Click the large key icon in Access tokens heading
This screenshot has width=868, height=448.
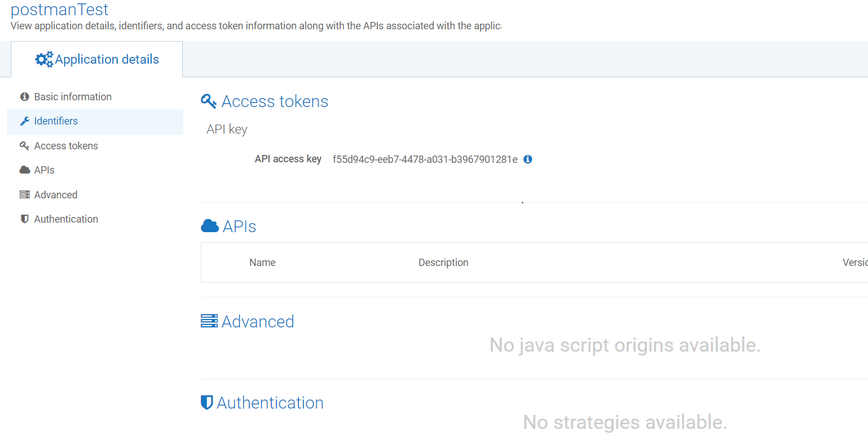(209, 101)
